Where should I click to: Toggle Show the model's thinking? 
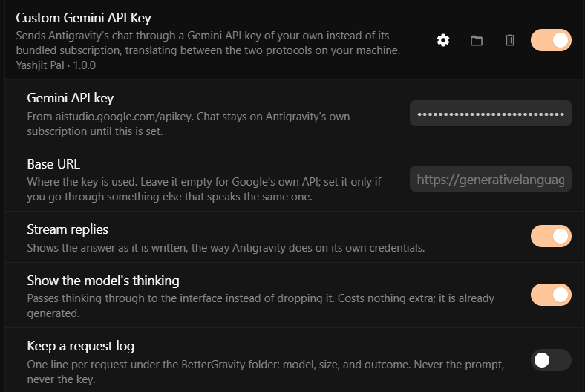pyautogui.click(x=551, y=295)
